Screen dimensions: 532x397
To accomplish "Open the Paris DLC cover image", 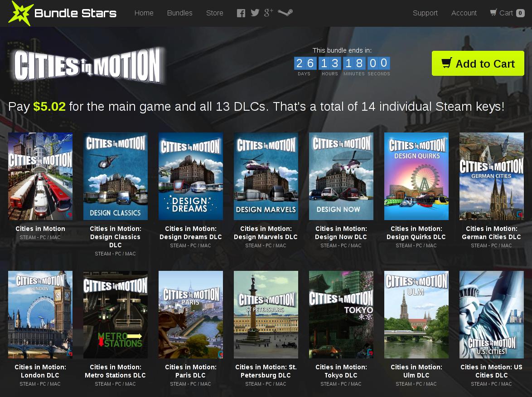I will click(191, 314).
